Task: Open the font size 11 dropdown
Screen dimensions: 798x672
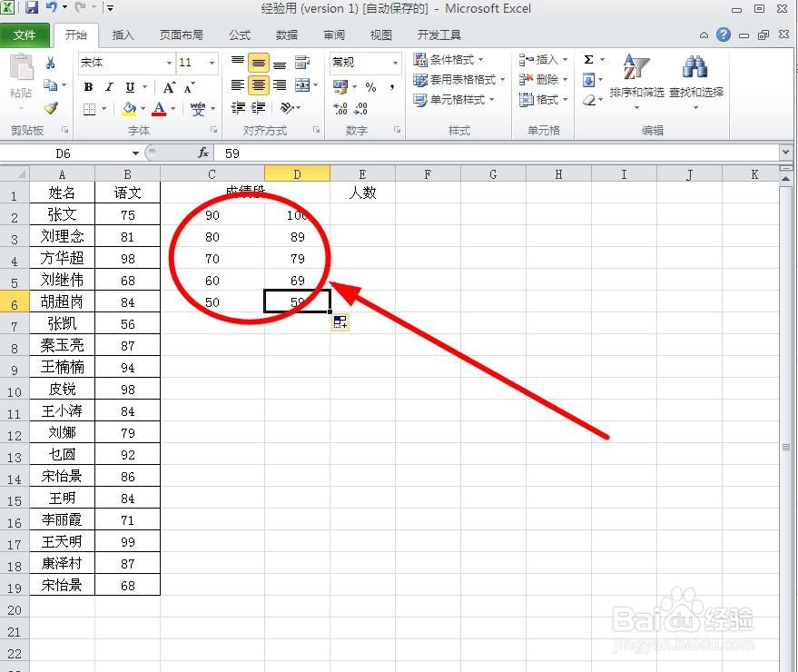Action: [x=212, y=64]
